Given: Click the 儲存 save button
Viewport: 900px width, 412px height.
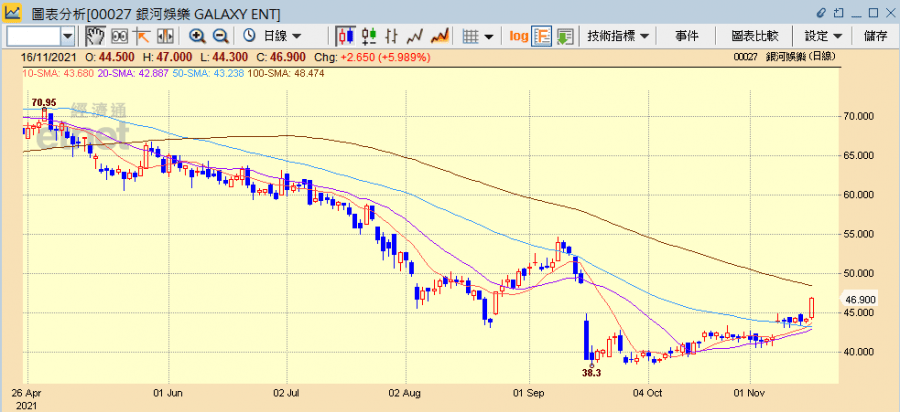Looking at the screenshot, I should 875,36.
